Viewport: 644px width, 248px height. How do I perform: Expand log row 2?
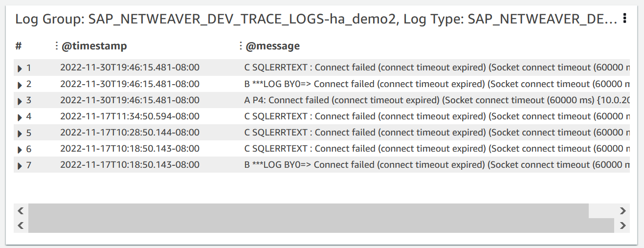click(x=20, y=85)
